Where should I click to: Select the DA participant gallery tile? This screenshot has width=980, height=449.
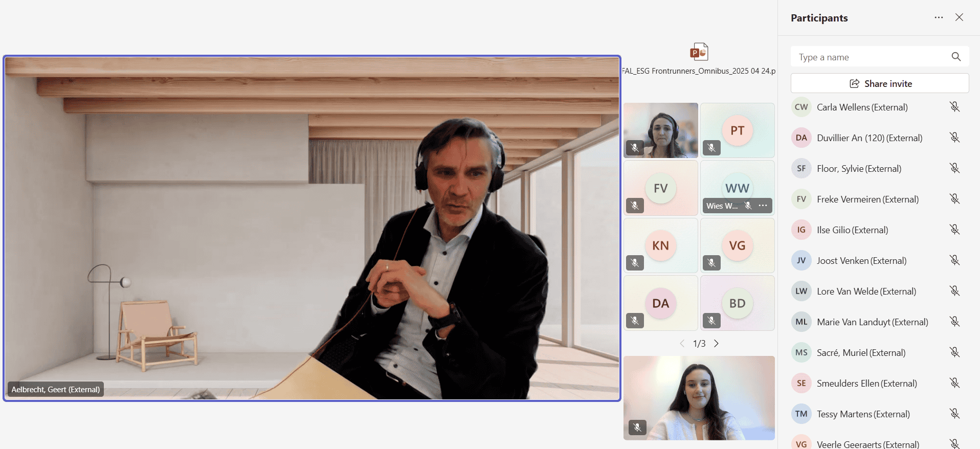(660, 303)
